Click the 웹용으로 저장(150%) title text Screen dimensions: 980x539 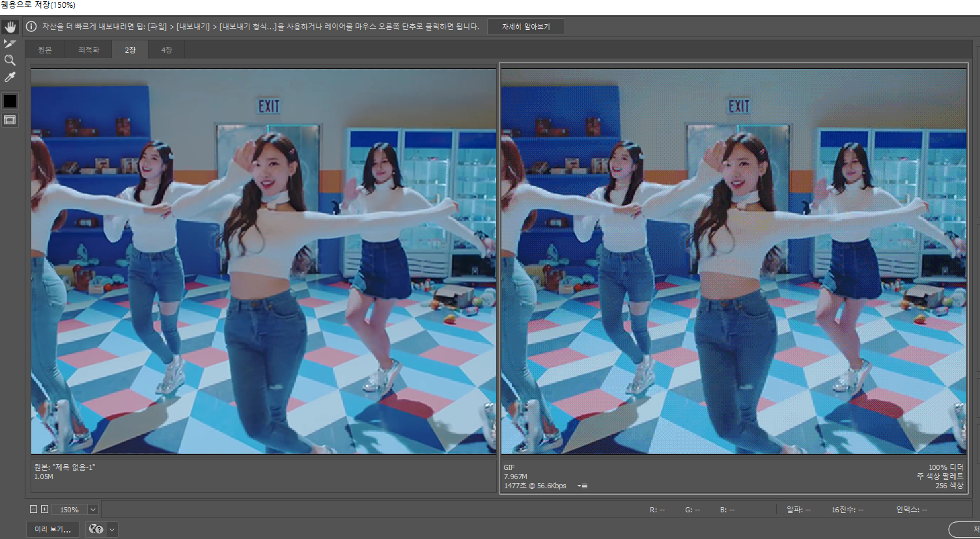pyautogui.click(x=38, y=5)
